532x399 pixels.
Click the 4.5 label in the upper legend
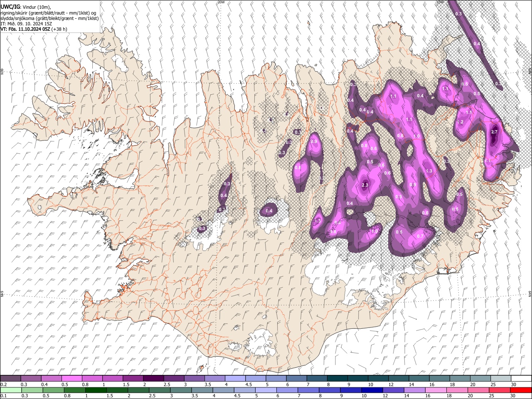point(249,384)
